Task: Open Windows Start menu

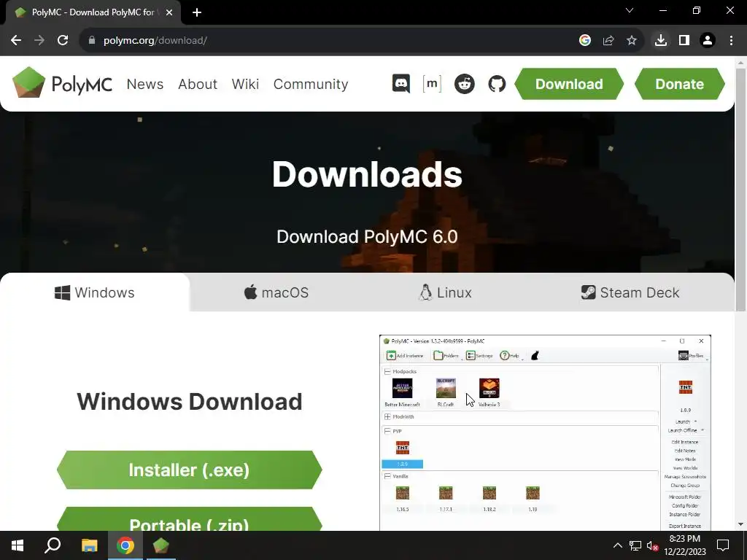Action: (x=18, y=545)
